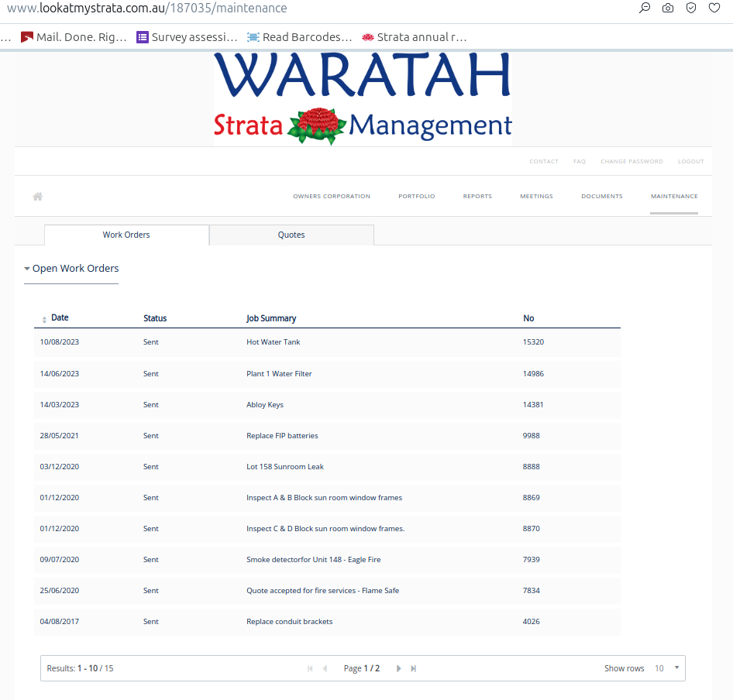Go to previous page of results
This screenshot has width=733, height=700.
click(325, 668)
